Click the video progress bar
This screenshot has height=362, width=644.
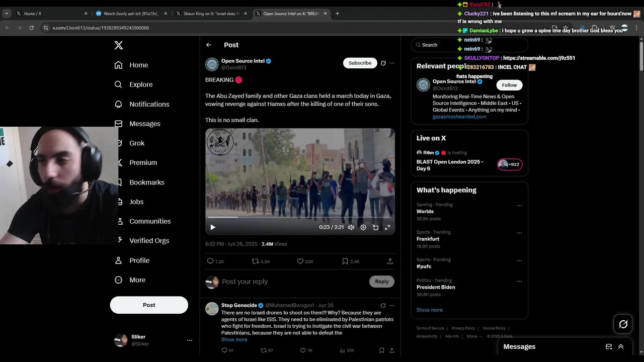tap(300, 217)
